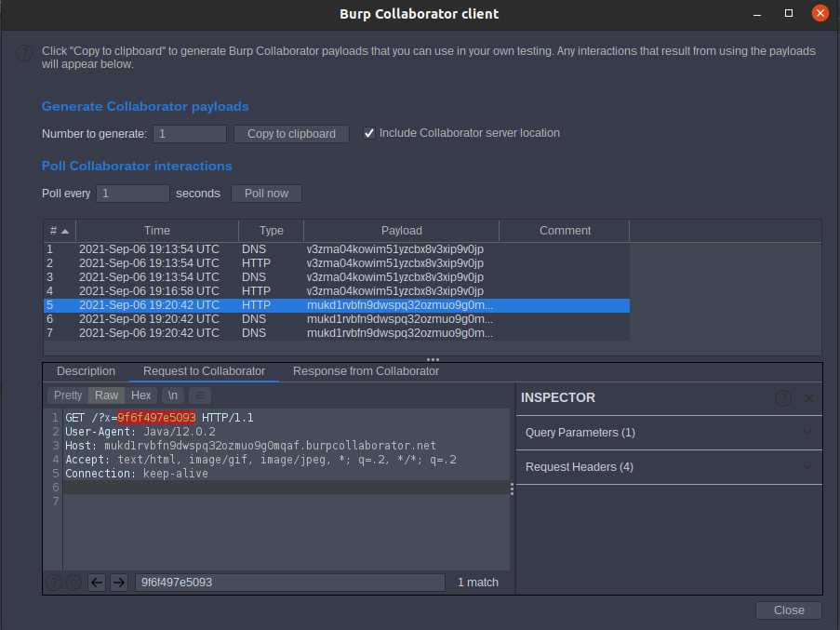Click Copy to clipboard button
The width and height of the screenshot is (840, 630).
point(291,134)
